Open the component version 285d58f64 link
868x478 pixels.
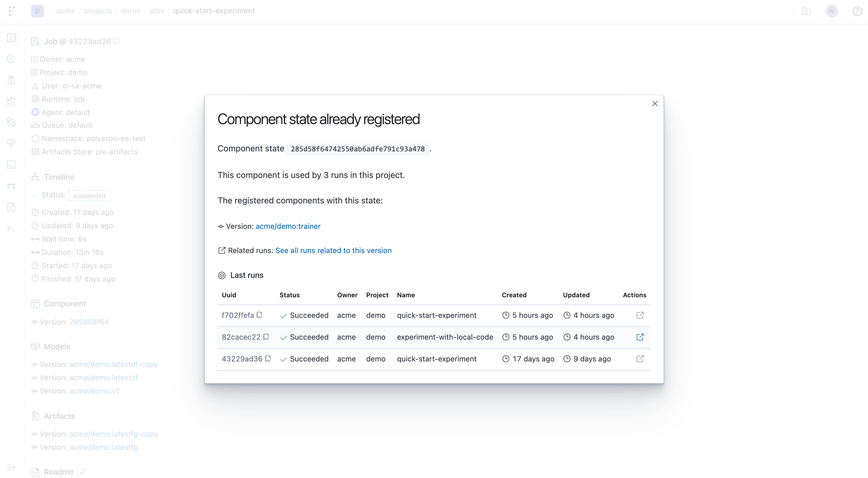pyautogui.click(x=89, y=321)
